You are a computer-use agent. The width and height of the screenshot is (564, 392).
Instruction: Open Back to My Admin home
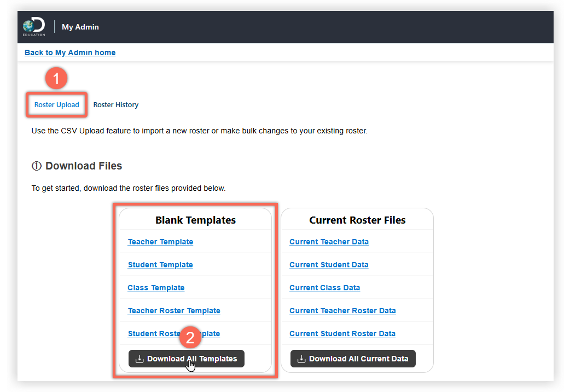(x=70, y=52)
